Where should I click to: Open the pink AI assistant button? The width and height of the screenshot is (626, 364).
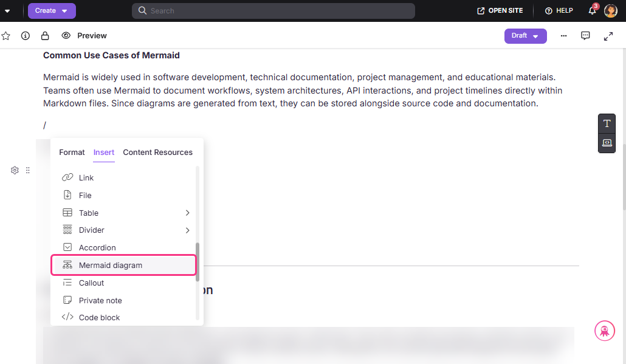click(605, 331)
